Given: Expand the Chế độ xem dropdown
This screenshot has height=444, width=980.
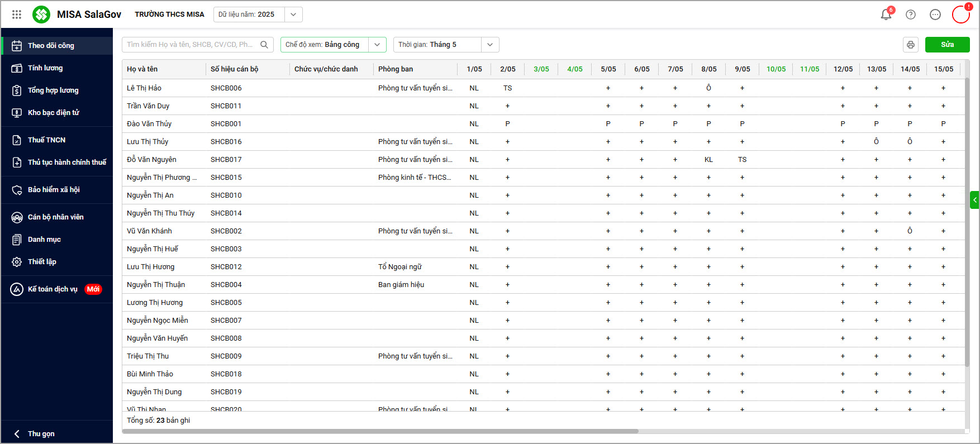Looking at the screenshot, I should pos(377,45).
